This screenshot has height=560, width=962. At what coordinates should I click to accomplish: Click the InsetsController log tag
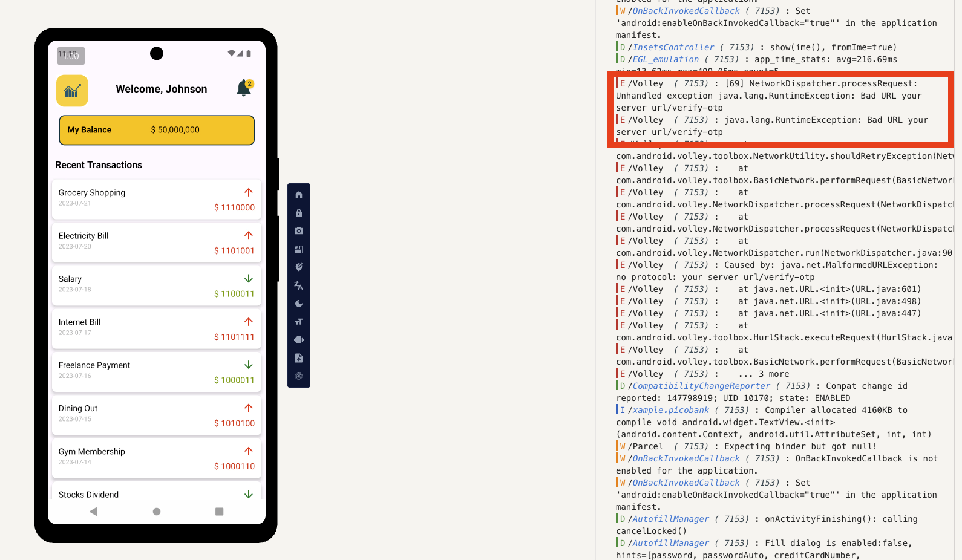pyautogui.click(x=673, y=47)
